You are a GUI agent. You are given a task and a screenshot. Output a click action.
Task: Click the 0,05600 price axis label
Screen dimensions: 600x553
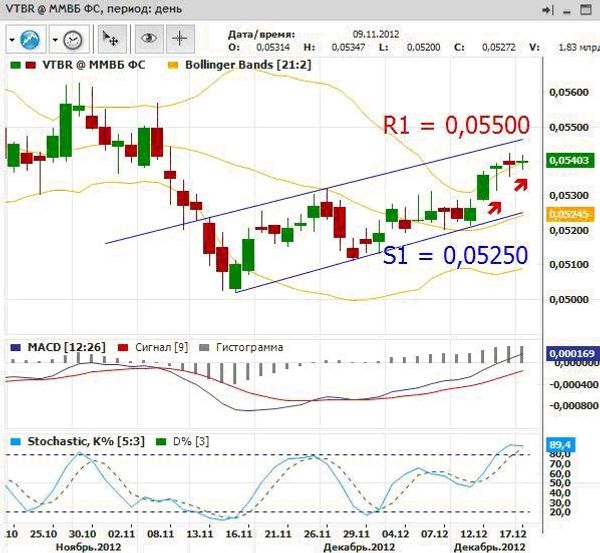click(569, 92)
